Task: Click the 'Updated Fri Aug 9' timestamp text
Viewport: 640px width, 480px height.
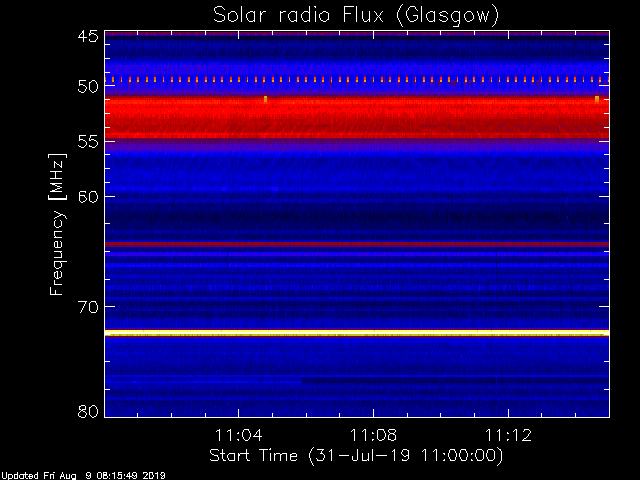Action: [x=83, y=476]
